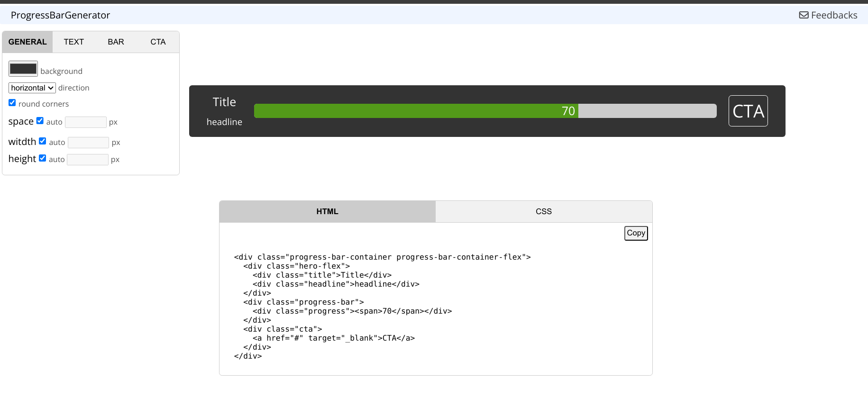This screenshot has height=415, width=868.
Task: Click the 'background' label text
Action: (x=62, y=71)
